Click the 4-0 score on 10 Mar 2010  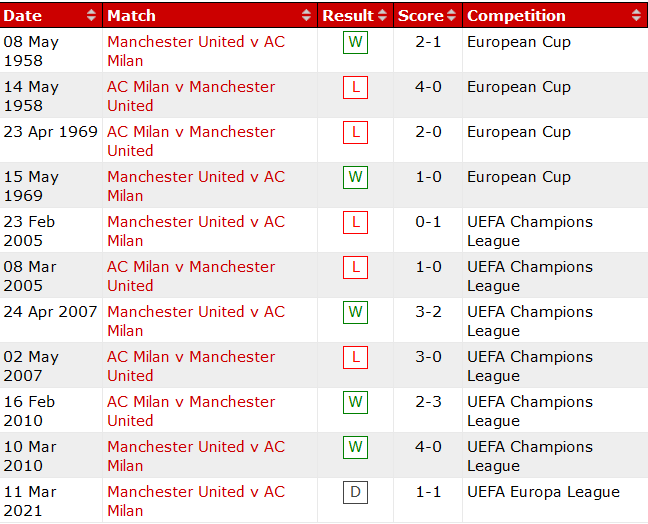[x=429, y=447]
